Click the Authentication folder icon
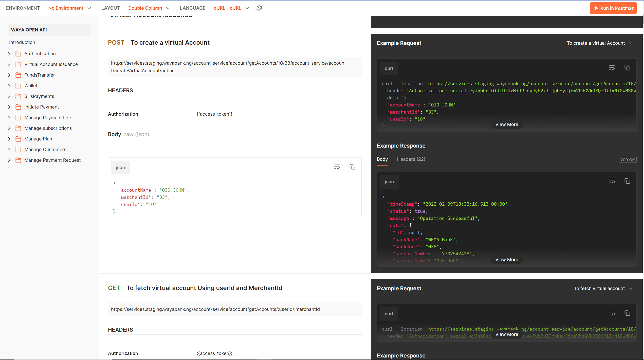The width and height of the screenshot is (644, 360). pyautogui.click(x=18, y=54)
